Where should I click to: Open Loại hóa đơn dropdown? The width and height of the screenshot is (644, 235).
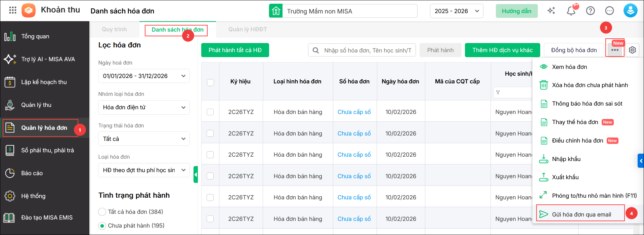144,170
